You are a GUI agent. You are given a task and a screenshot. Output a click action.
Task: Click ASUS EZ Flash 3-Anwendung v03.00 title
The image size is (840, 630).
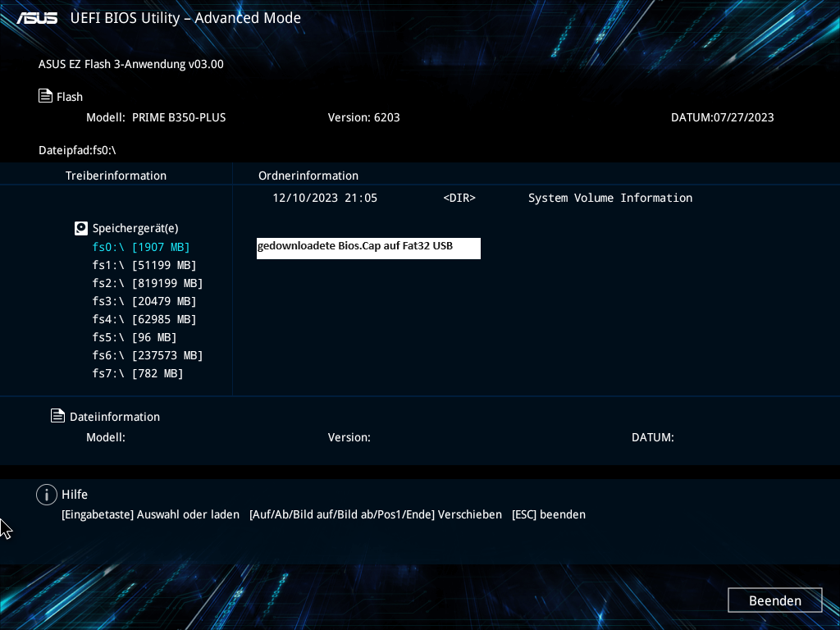130,64
